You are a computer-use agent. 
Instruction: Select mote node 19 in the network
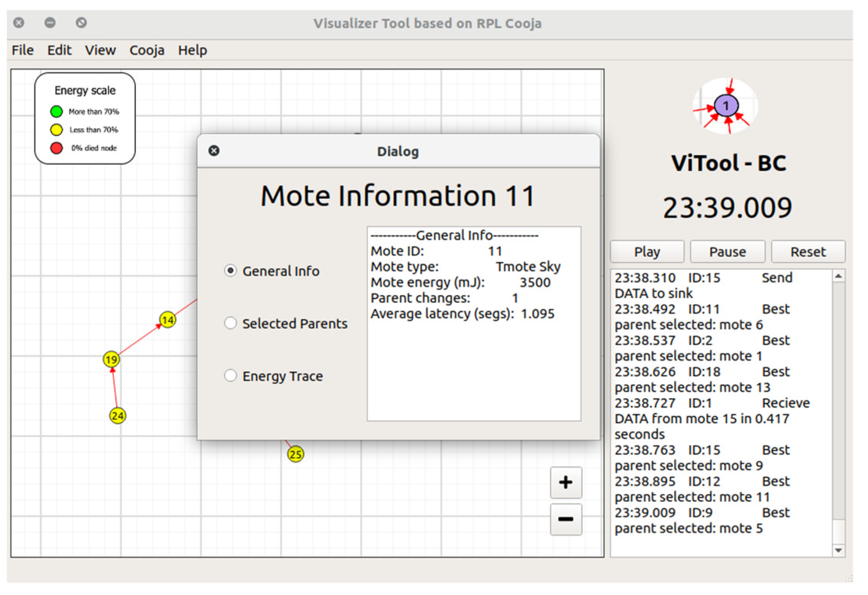[x=111, y=360]
